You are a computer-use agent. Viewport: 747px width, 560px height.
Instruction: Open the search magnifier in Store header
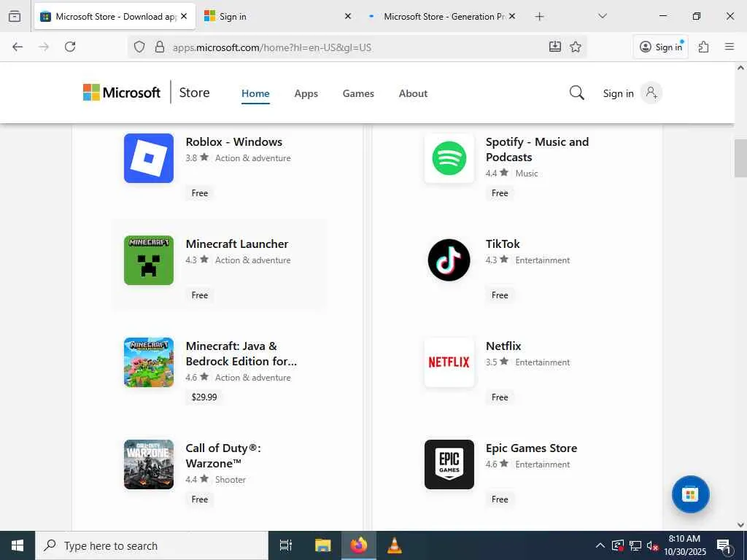click(576, 93)
